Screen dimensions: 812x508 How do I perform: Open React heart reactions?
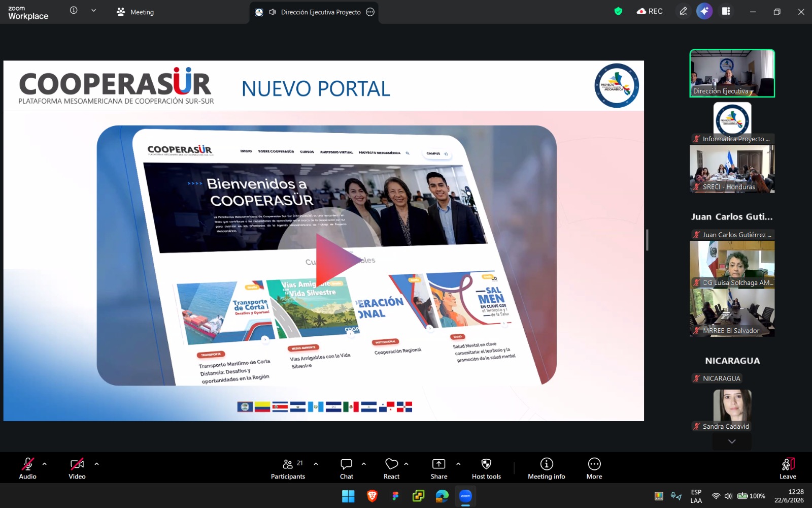click(x=391, y=468)
